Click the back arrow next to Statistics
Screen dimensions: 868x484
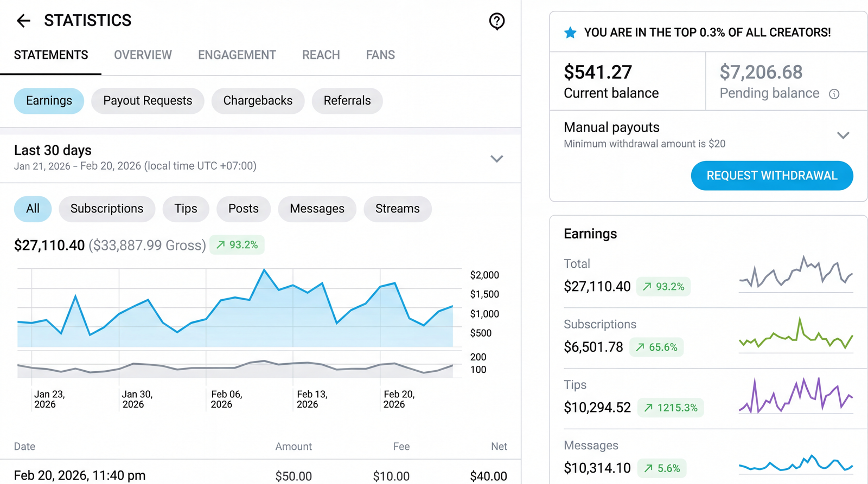pos(23,21)
